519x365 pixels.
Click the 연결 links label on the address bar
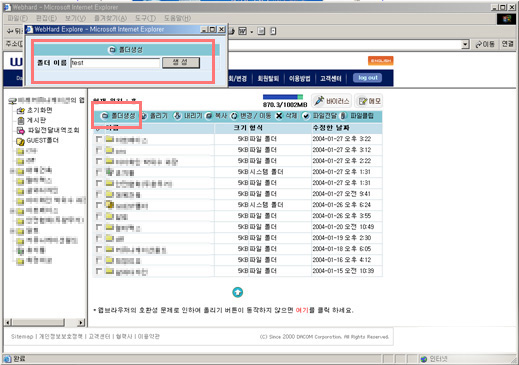coord(508,44)
